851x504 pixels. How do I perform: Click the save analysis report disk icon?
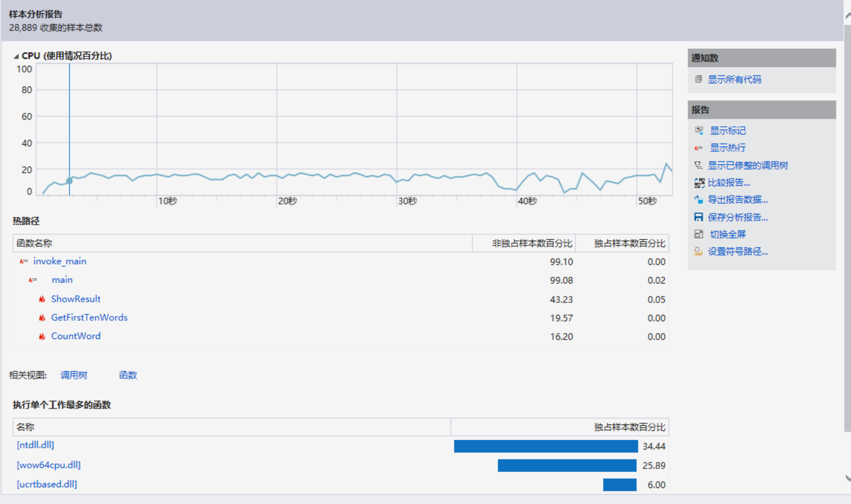698,218
